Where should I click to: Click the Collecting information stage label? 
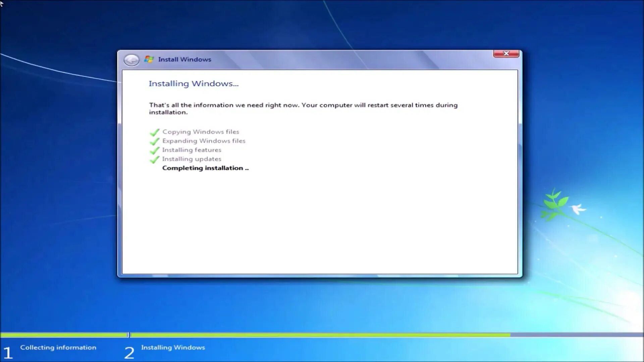(58, 347)
